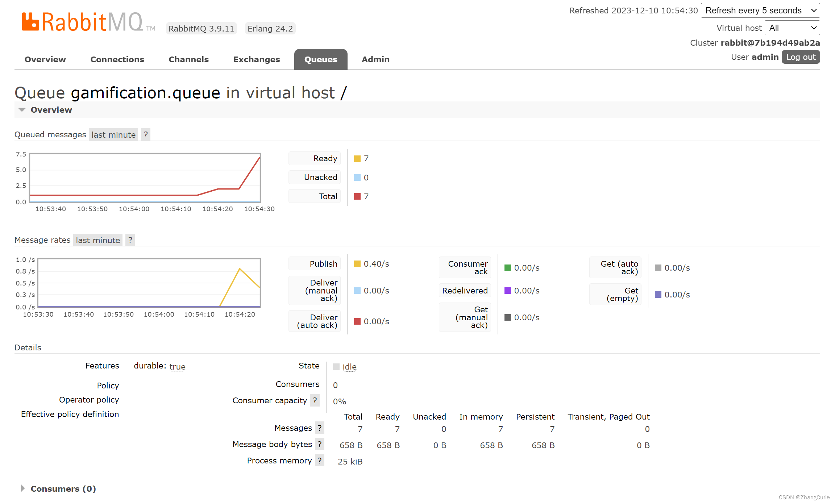Log out of admin account

pos(801,57)
